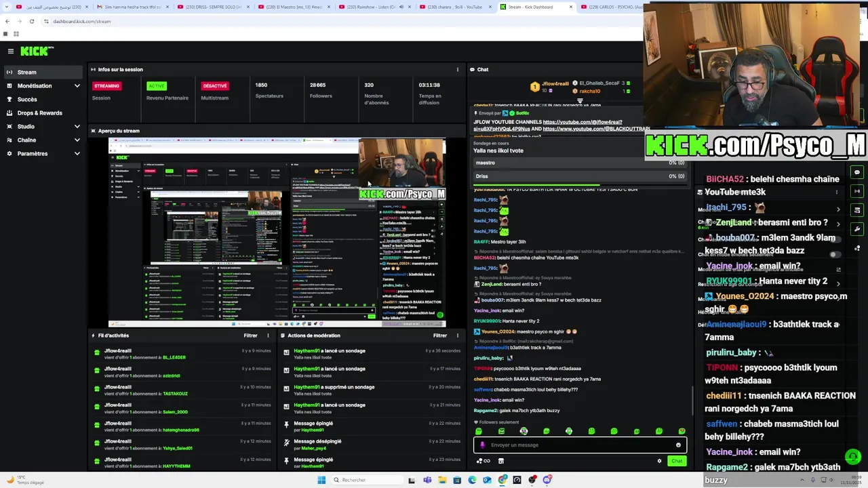Open the Windows Start menu
Image resolution: width=868 pixels, height=488 pixels.
tap(321, 480)
